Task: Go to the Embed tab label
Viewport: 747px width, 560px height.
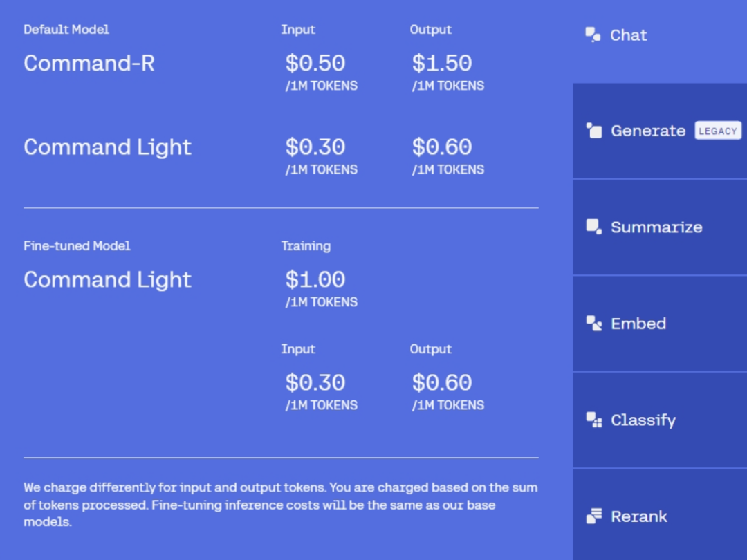Action: (638, 324)
